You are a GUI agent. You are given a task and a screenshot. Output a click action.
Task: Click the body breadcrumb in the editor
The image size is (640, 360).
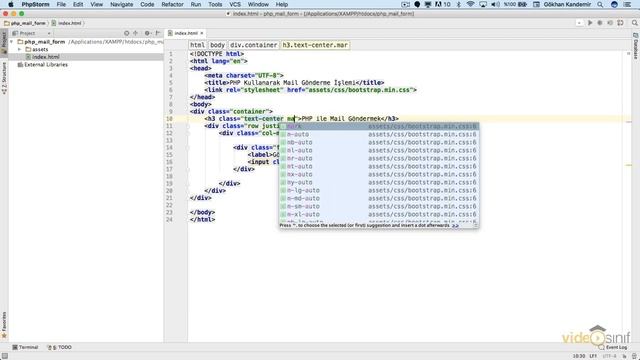click(x=217, y=45)
